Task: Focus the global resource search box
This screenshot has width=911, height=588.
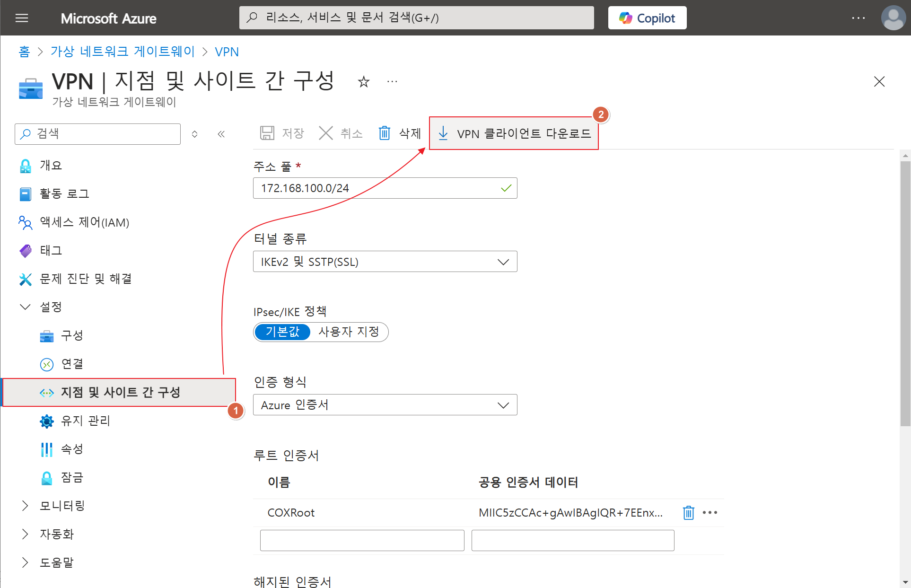Action: tap(416, 18)
